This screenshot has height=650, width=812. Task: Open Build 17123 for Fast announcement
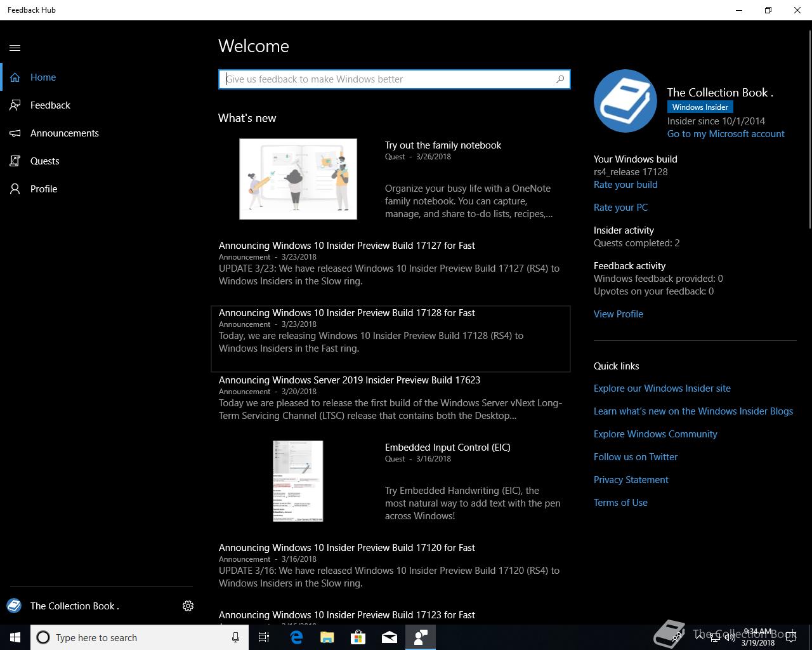[347, 615]
